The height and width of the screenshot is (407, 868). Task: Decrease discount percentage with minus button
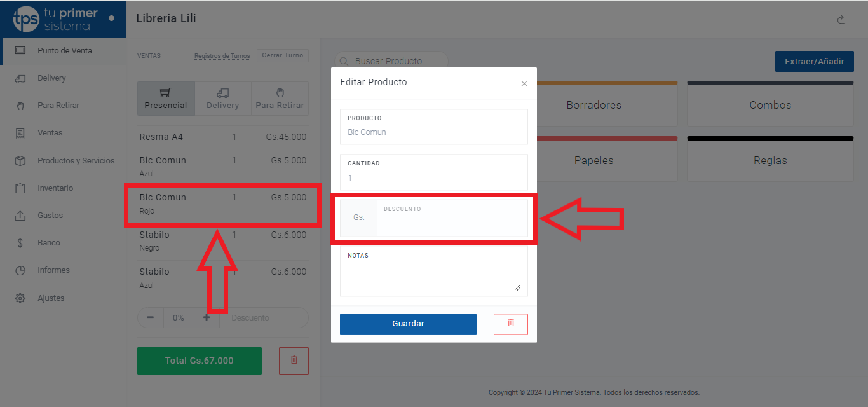click(151, 317)
